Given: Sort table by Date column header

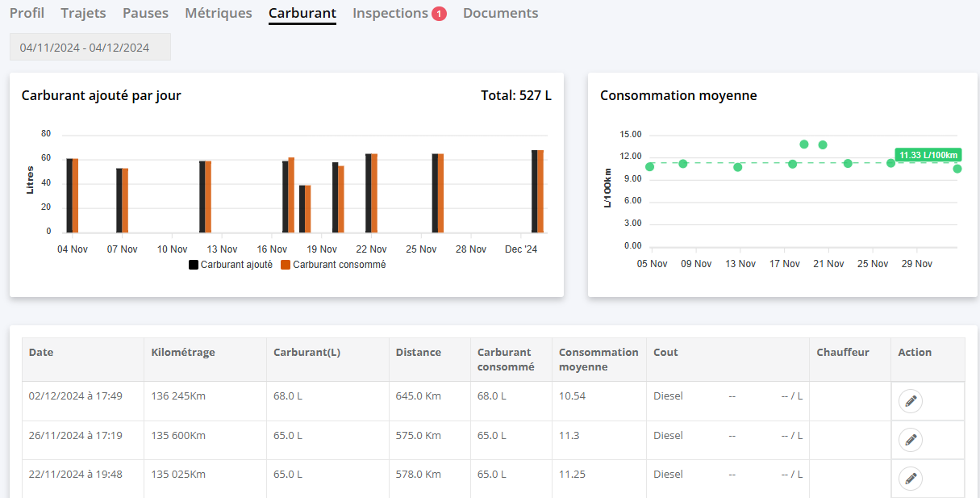Looking at the screenshot, I should (x=41, y=353).
